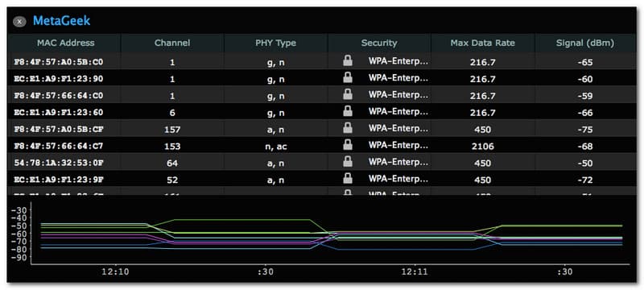Click lock icon for F8:4F:57:66:64:C0 row
Screen dimensions: 644x290
[x=348, y=95]
